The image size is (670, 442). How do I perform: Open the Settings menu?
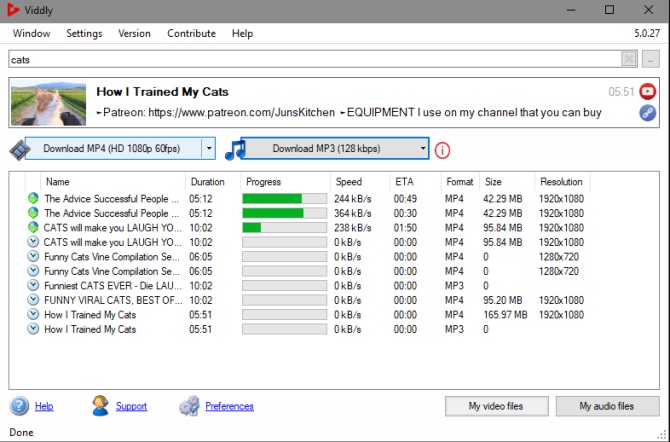[x=84, y=33]
